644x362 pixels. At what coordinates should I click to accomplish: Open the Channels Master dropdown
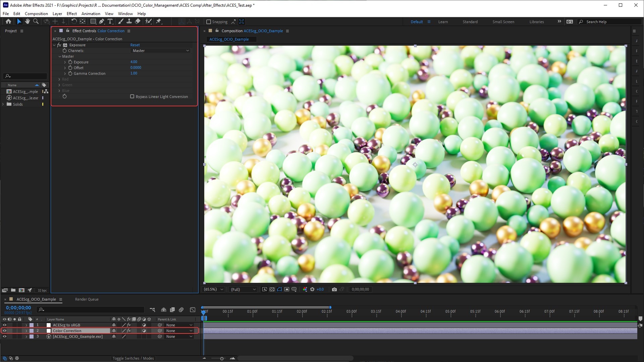coord(161,51)
